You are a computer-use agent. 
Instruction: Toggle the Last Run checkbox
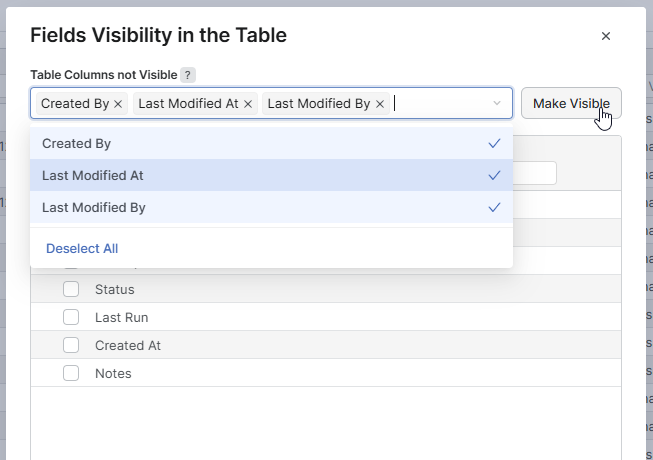[71, 317]
